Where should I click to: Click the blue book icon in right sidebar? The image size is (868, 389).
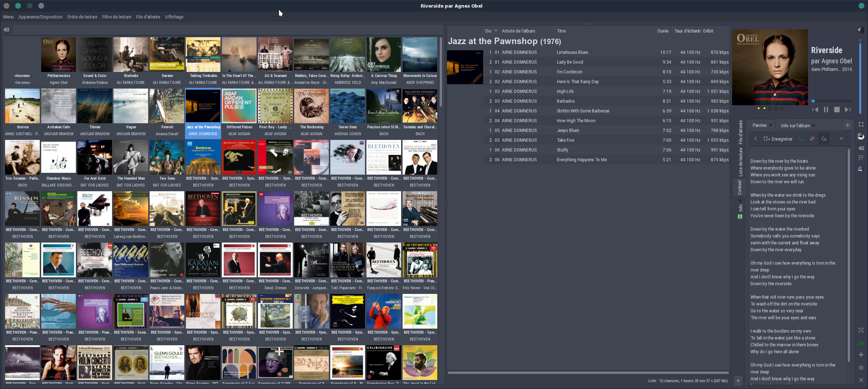pyautogui.click(x=861, y=168)
